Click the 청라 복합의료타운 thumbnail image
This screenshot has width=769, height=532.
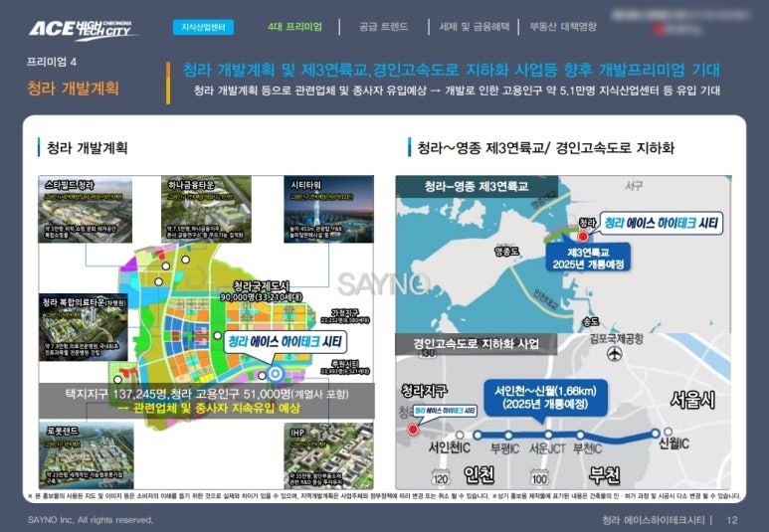point(84,327)
